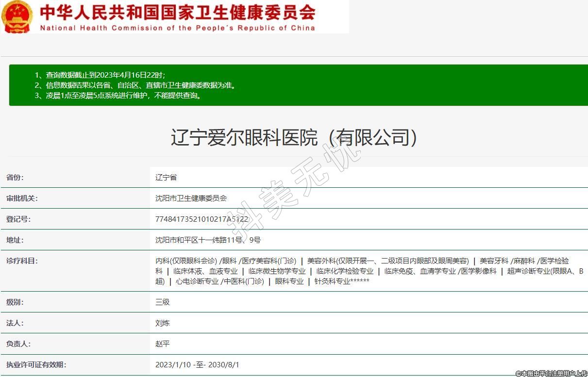Click the license validity date 2023/1/10 -至- 2030/8/1
The image size is (588, 377).
click(x=197, y=365)
